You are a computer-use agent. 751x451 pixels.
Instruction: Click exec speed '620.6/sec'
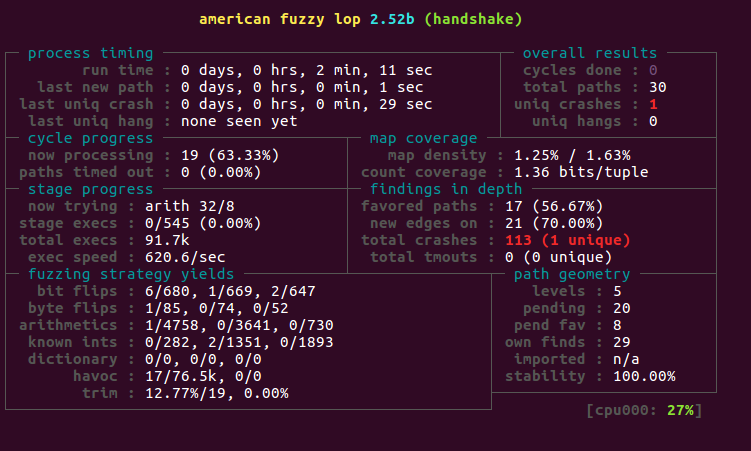click(x=185, y=257)
